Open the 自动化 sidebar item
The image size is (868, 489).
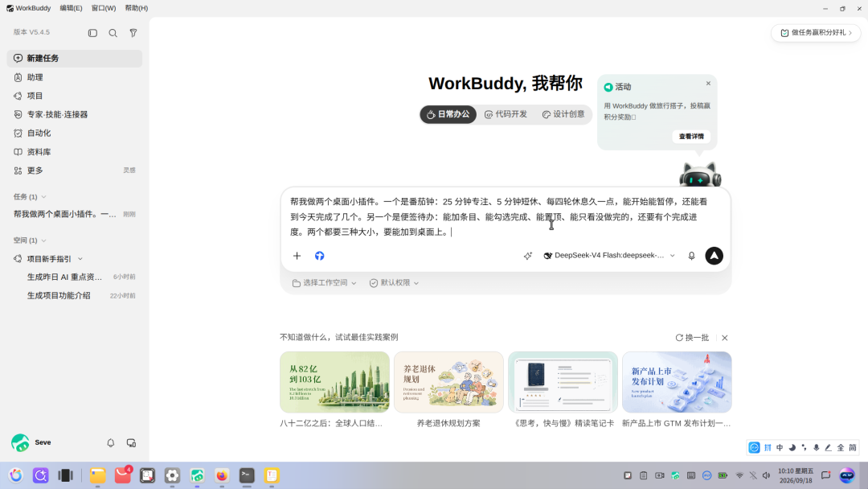(x=74, y=134)
